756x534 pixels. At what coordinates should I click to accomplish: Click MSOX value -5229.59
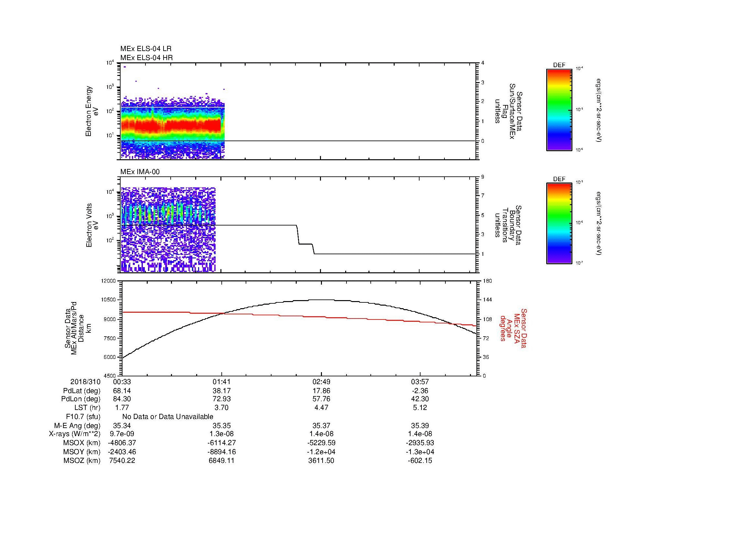[x=321, y=443]
